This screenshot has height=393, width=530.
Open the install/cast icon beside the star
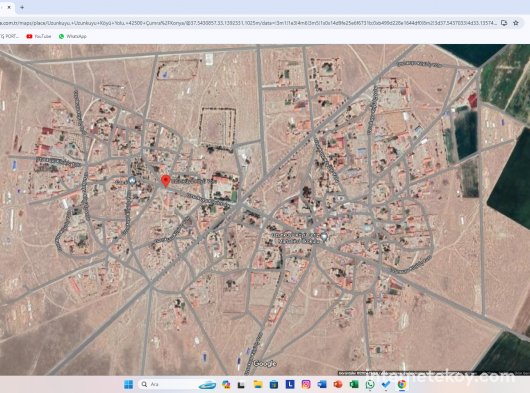point(504,23)
